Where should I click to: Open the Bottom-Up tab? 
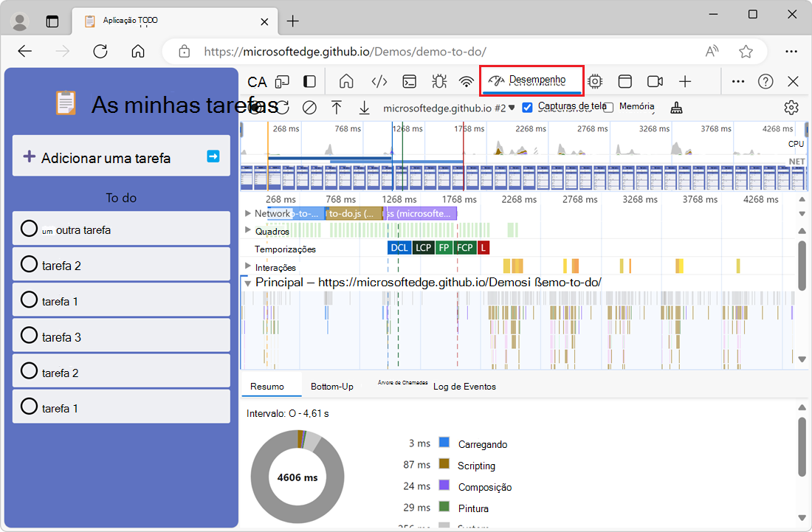[x=332, y=387]
